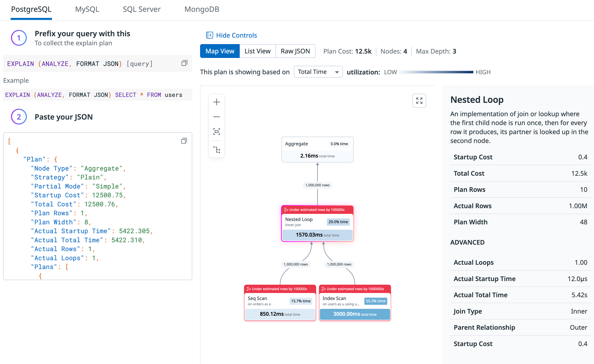Select the SQL Server tab

tap(142, 9)
